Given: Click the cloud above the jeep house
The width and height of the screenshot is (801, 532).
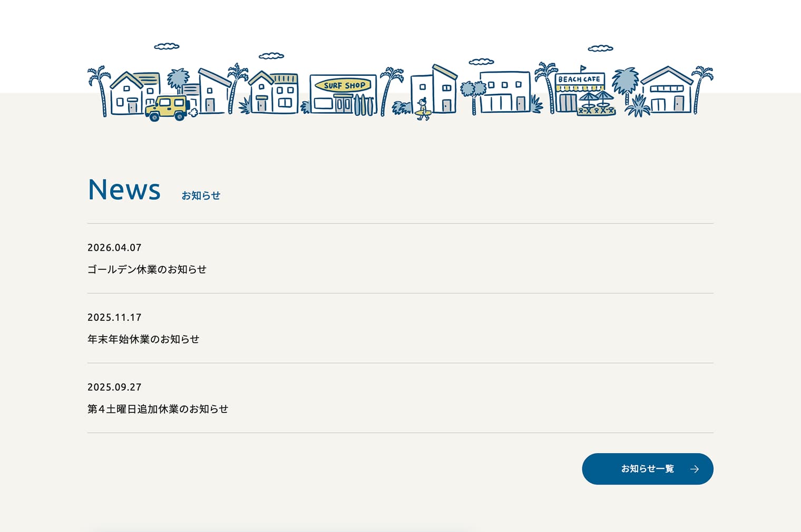Looking at the screenshot, I should click(x=167, y=47).
